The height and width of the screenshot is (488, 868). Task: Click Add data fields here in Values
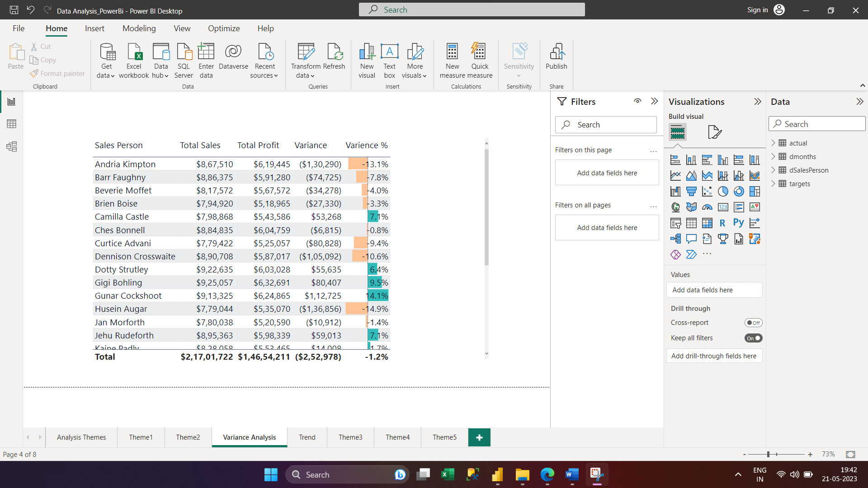coord(713,290)
